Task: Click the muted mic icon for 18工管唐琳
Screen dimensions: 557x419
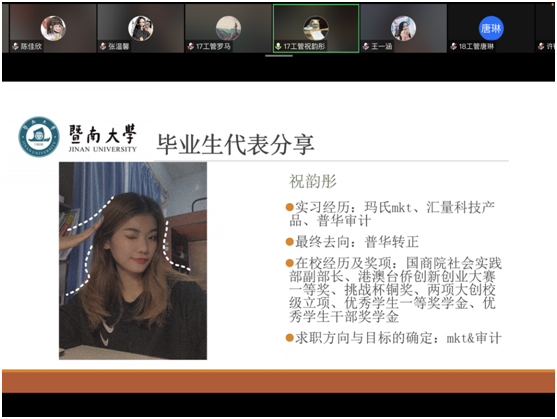Action: [454, 46]
